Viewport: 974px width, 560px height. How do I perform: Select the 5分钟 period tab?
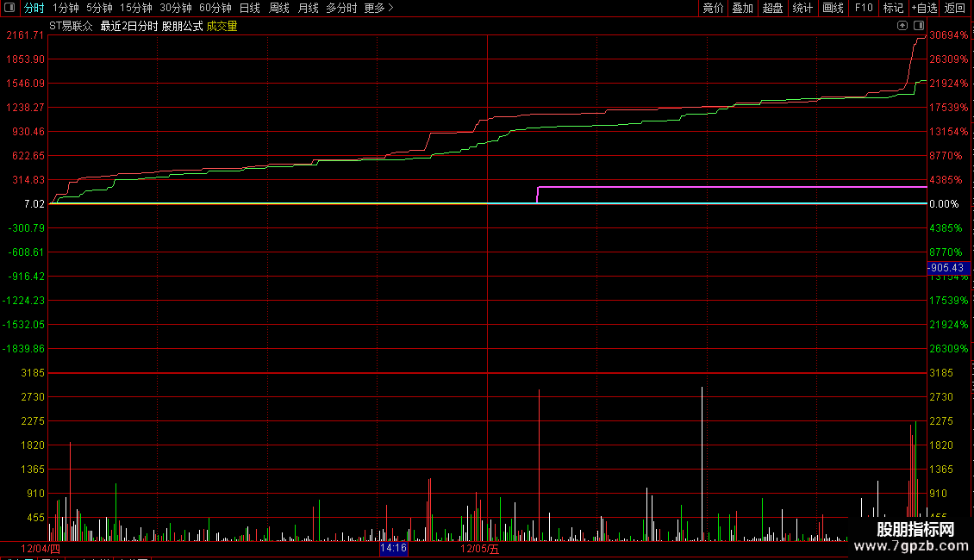click(99, 8)
